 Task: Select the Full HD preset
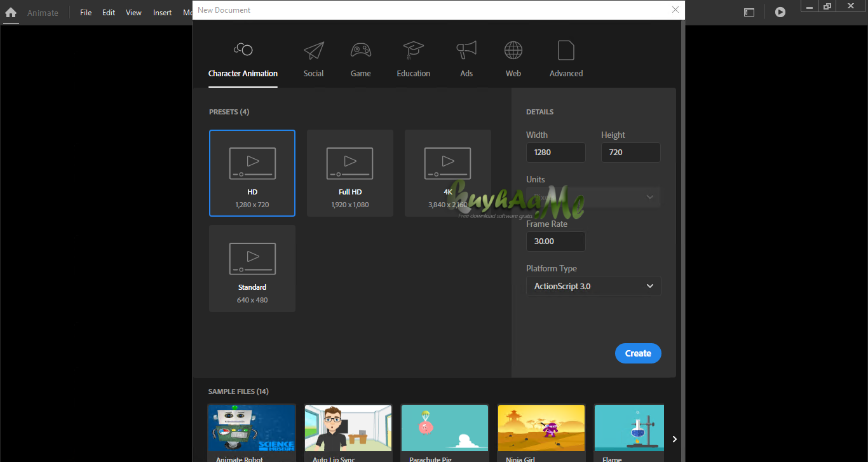coord(349,173)
